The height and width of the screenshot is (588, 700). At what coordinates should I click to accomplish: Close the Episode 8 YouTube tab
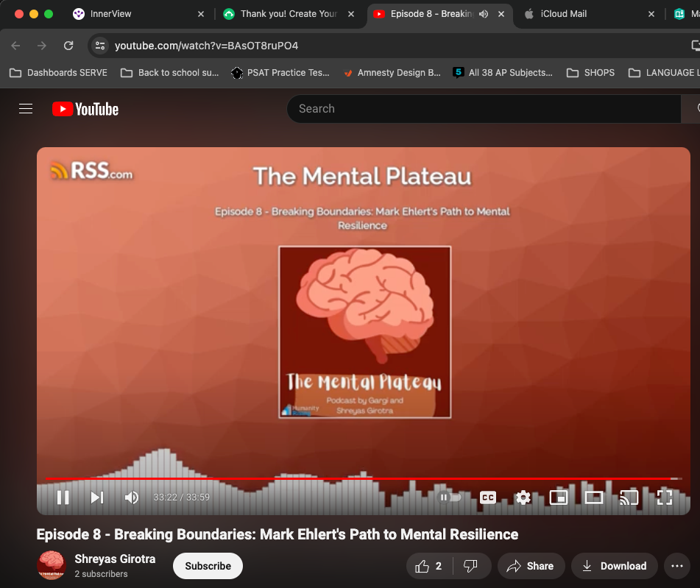(x=501, y=14)
